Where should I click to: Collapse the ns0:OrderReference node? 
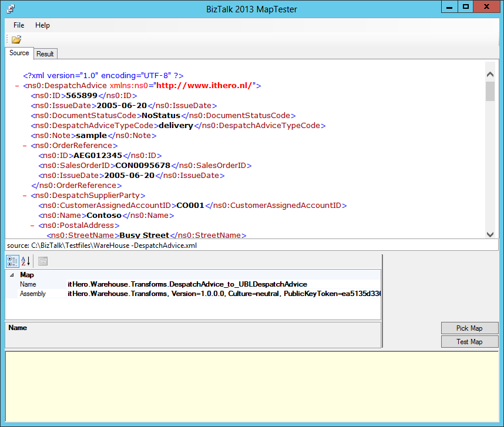tap(25, 146)
